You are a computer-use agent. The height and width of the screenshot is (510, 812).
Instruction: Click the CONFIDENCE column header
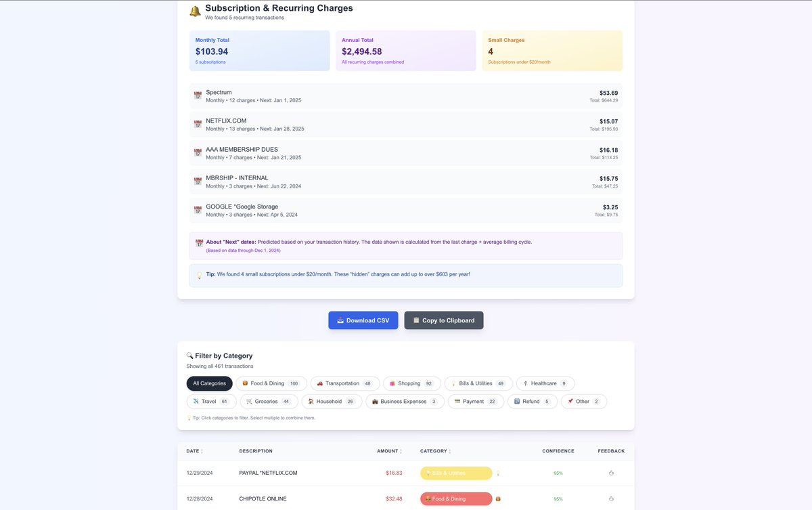click(x=558, y=451)
